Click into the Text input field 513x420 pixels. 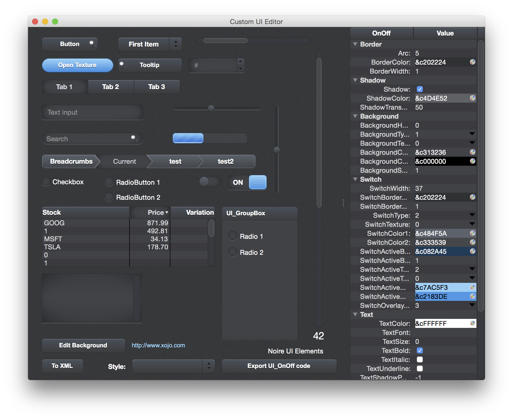coord(92,112)
